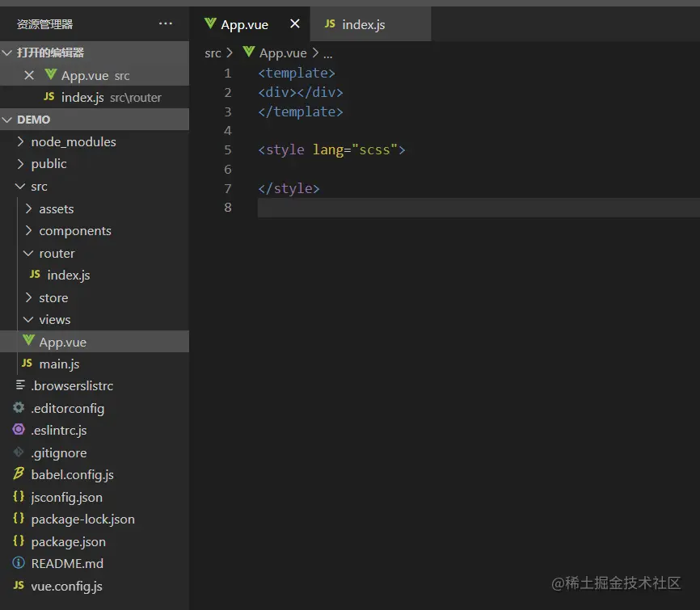Close App.vue in the open editors list
The height and width of the screenshot is (610, 700).
(x=29, y=75)
